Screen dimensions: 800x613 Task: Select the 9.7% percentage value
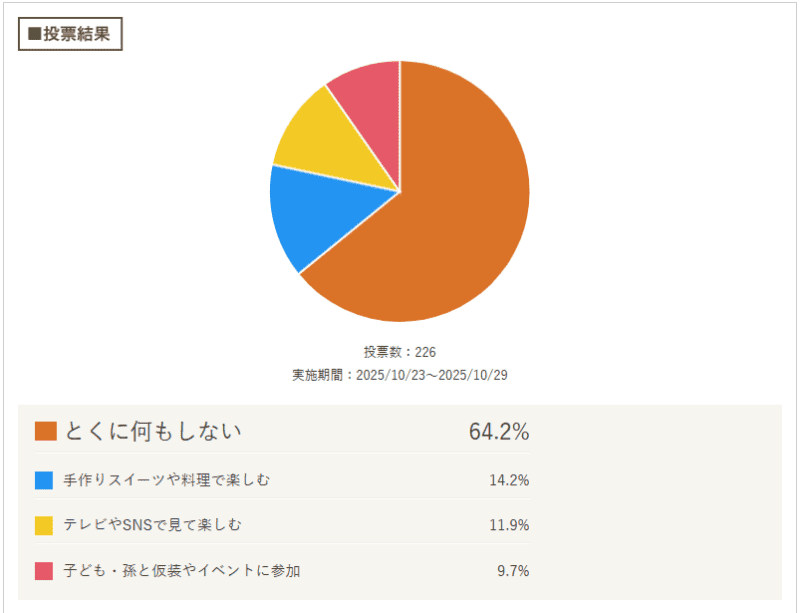(x=513, y=571)
